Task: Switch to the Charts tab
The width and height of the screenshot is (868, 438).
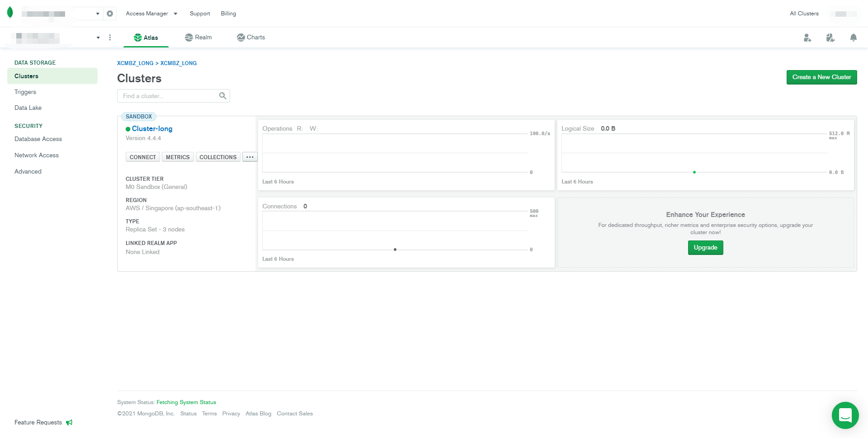Action: [251, 38]
